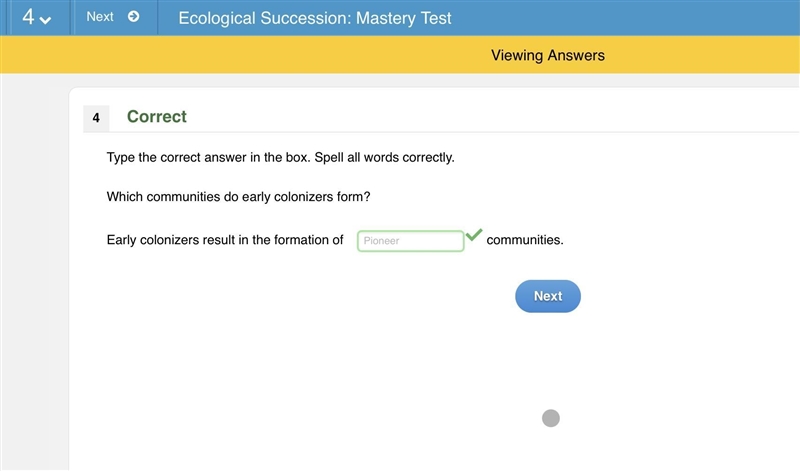Click the word 'communities.' after the input
Viewport: 800px width, 471px height.
click(x=525, y=240)
